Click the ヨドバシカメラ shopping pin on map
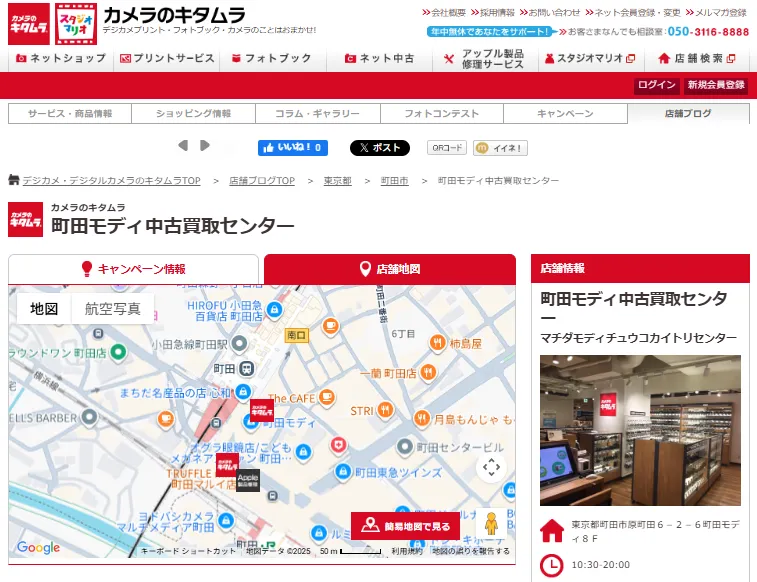 pyautogui.click(x=226, y=521)
